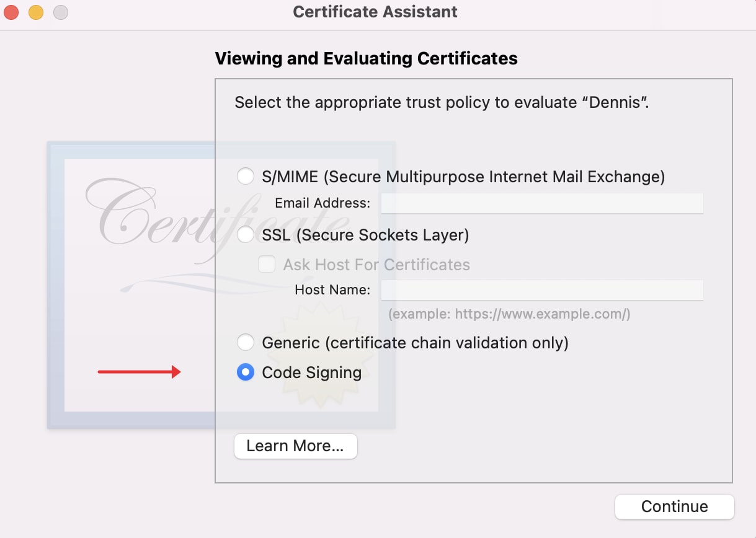This screenshot has height=538, width=756.
Task: Click the Host Name label
Action: [332, 290]
